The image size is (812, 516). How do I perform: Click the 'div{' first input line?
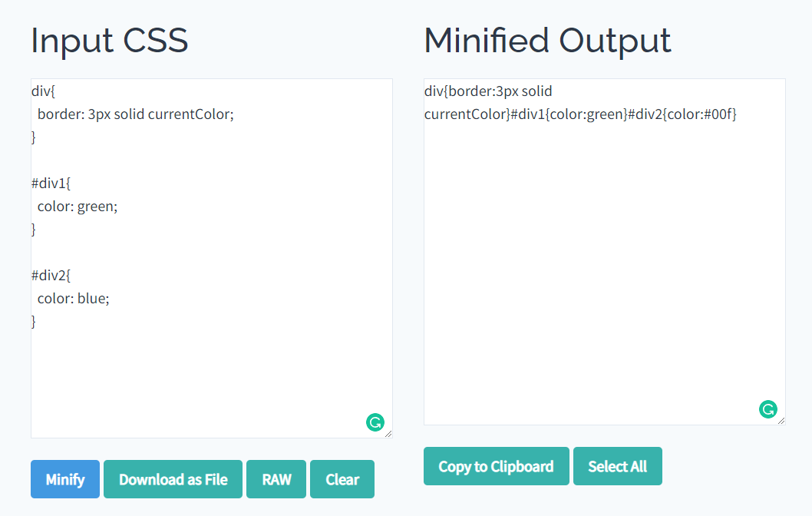click(x=43, y=91)
